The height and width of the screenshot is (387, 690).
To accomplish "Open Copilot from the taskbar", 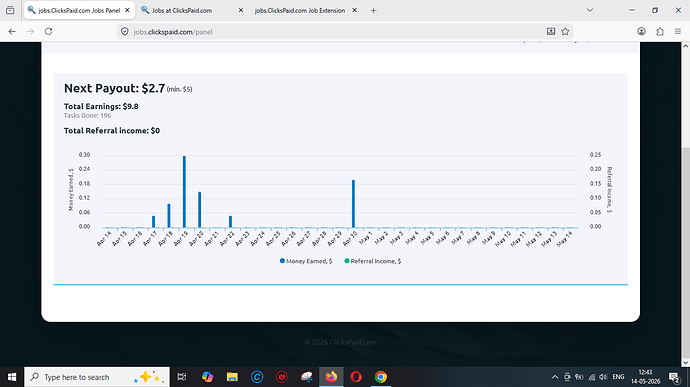I will [207, 377].
